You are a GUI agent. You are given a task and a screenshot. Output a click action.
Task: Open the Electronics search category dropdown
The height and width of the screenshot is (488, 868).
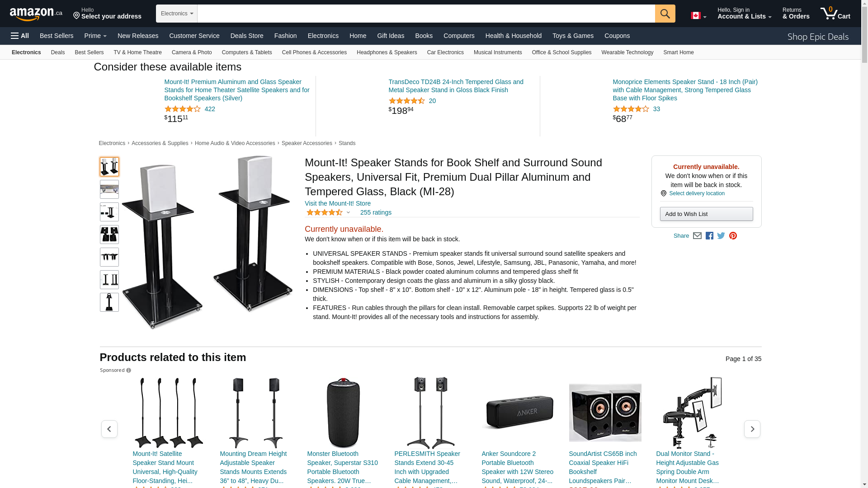[177, 14]
